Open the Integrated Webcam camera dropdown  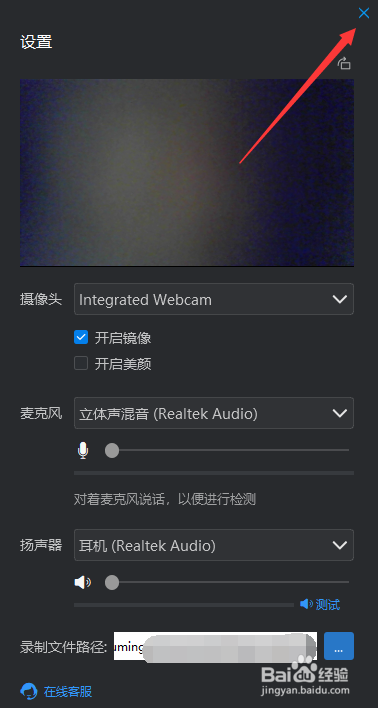pos(214,299)
